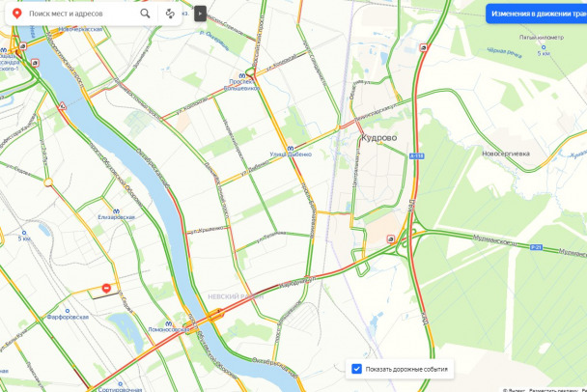Click the Кудрово district label
The height and width of the screenshot is (392, 587).
pyautogui.click(x=378, y=138)
